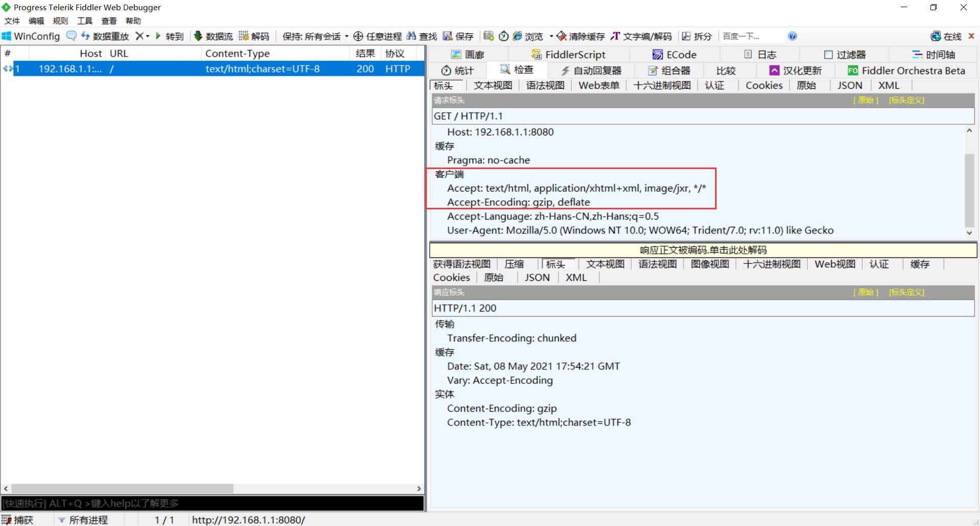The width and height of the screenshot is (980, 526).
Task: Switch to the 组合器 composer tab
Action: (x=669, y=70)
